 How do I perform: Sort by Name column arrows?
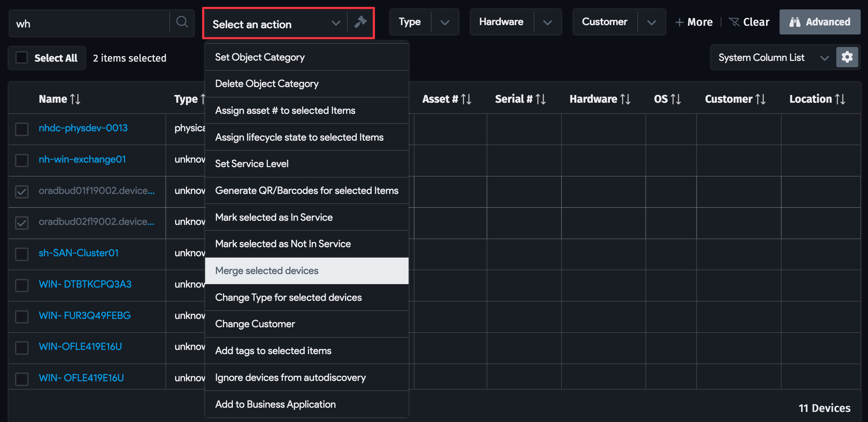[x=75, y=99]
